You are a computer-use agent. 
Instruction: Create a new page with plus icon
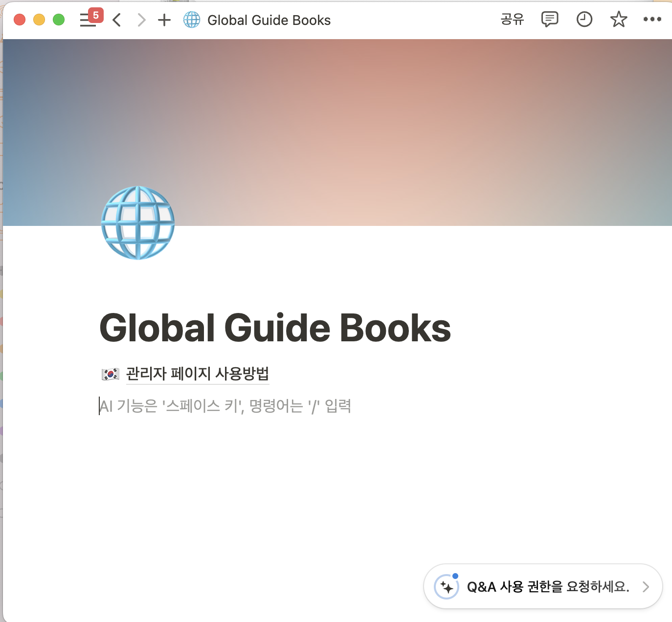click(x=164, y=20)
